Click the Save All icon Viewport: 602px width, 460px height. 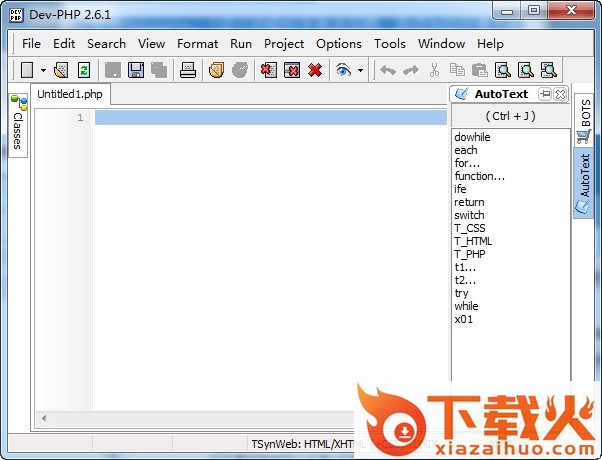[x=159, y=70]
